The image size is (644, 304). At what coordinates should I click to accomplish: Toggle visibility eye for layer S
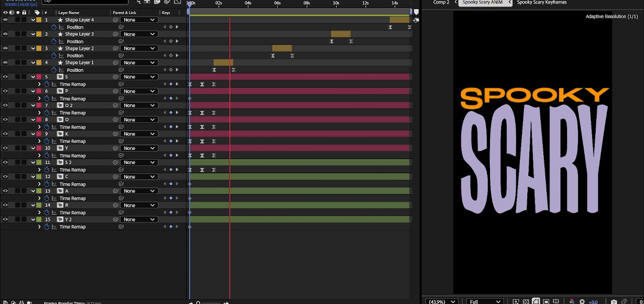tap(5, 77)
